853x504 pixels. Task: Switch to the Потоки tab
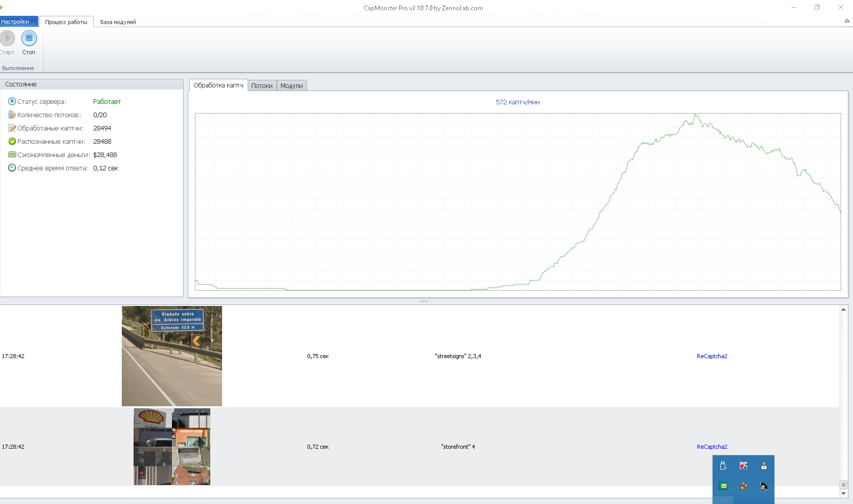click(x=261, y=86)
